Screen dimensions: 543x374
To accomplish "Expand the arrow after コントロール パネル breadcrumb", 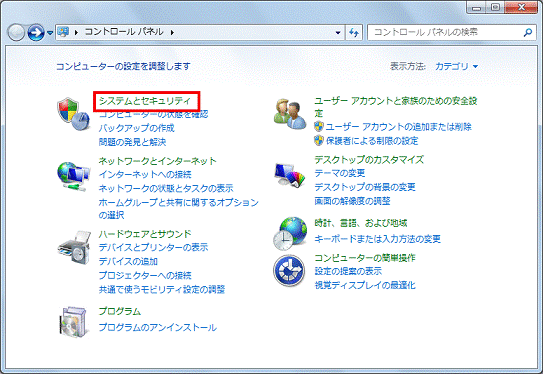I will 172,33.
